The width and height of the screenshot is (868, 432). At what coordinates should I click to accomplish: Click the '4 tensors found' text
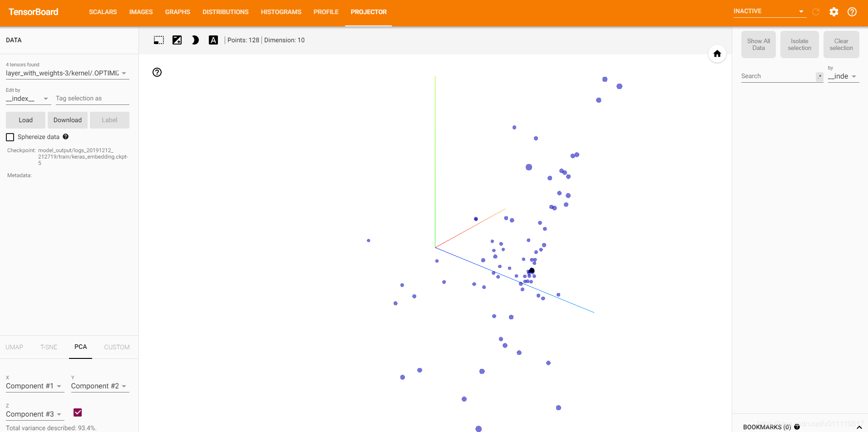23,65
